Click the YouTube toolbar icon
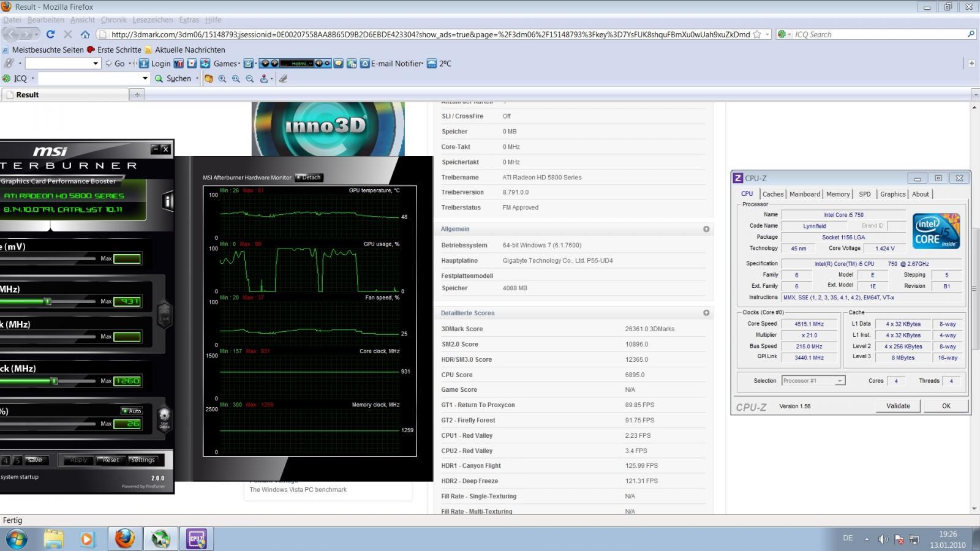Screen dimensions: 980x551 tap(179, 64)
